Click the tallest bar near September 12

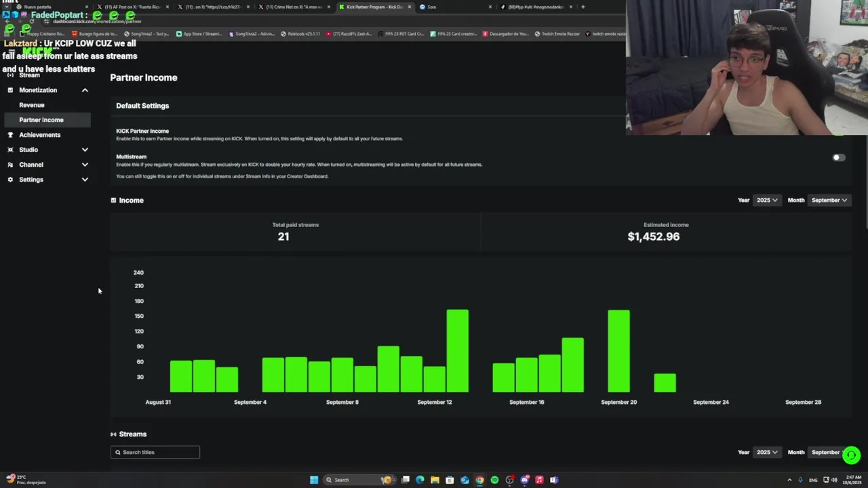point(458,351)
